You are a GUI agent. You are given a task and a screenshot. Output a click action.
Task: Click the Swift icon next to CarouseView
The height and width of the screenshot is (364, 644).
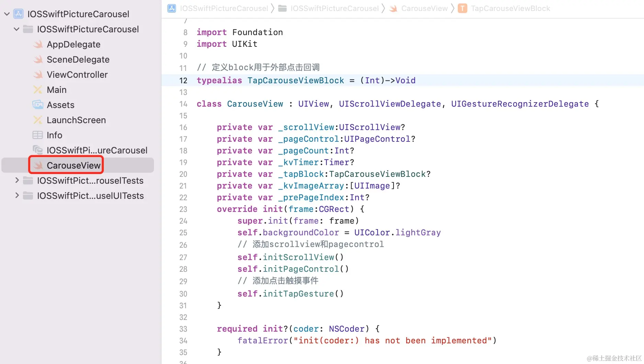coord(38,165)
